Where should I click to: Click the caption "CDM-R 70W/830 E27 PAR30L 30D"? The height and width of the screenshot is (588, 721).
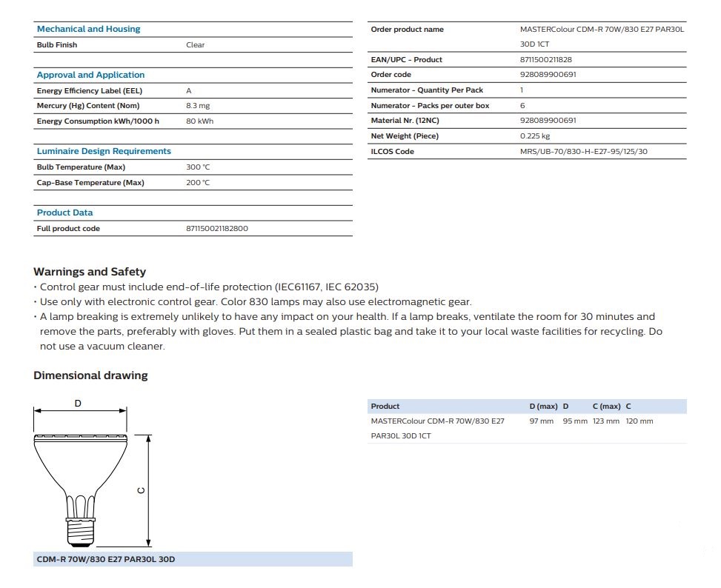pos(106,560)
